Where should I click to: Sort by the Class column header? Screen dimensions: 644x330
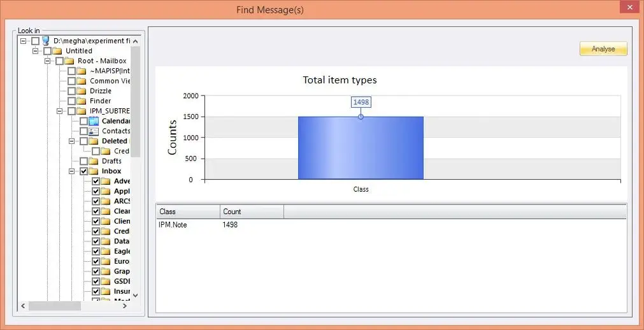click(188, 212)
